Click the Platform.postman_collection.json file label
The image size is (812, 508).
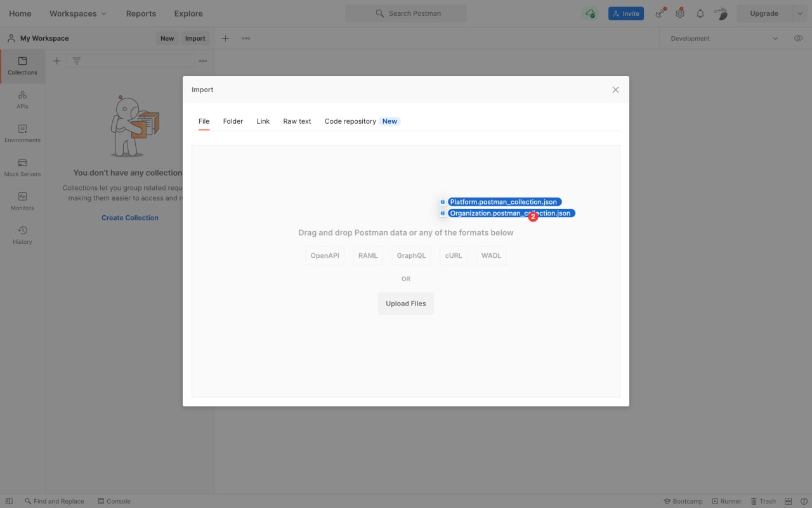click(504, 202)
